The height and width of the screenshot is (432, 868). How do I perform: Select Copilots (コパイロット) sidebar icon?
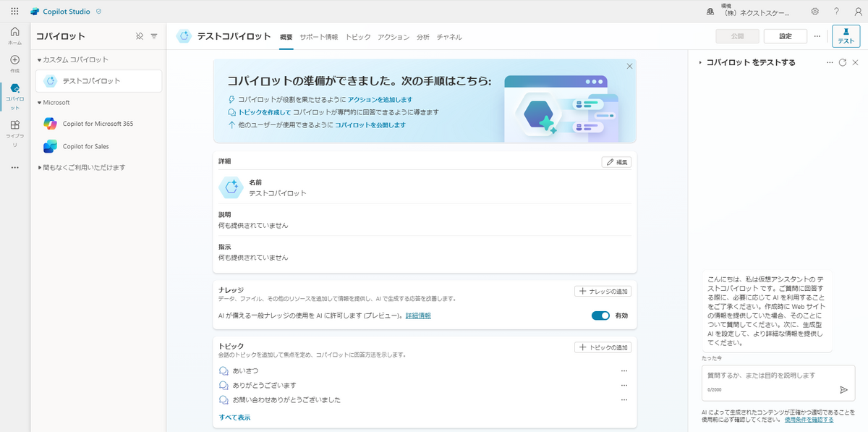14,96
